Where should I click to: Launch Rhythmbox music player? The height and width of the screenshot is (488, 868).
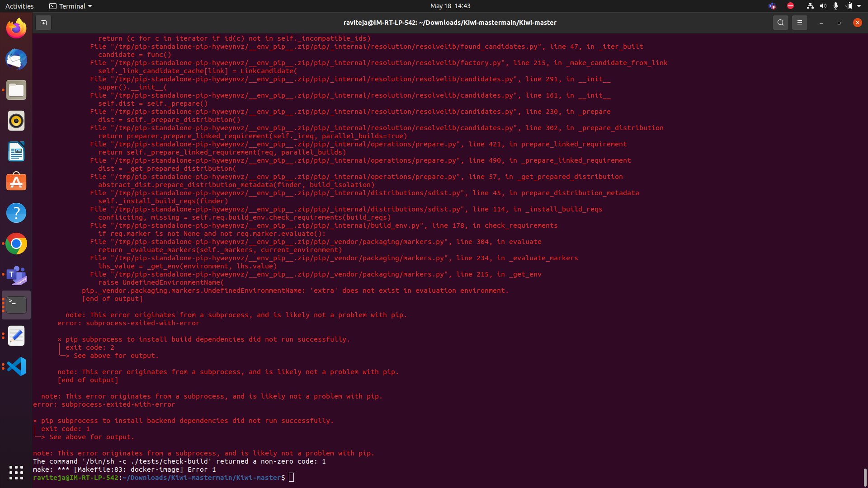[16, 121]
